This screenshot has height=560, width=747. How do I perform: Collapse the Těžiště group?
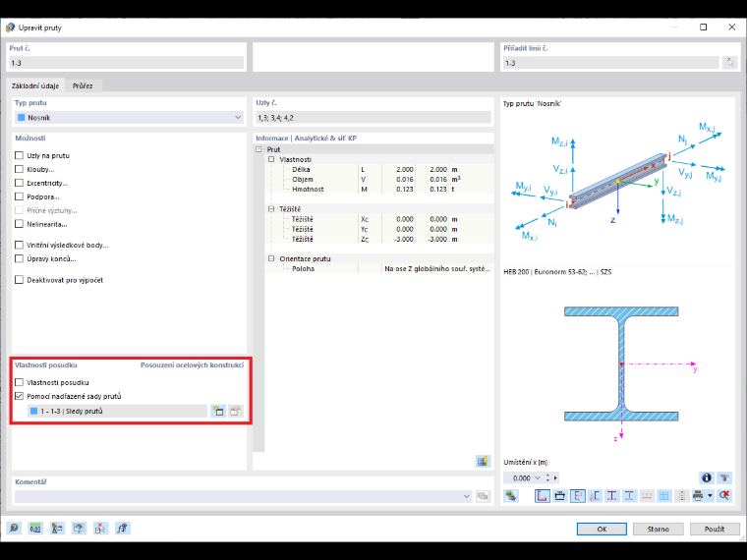tap(271, 209)
